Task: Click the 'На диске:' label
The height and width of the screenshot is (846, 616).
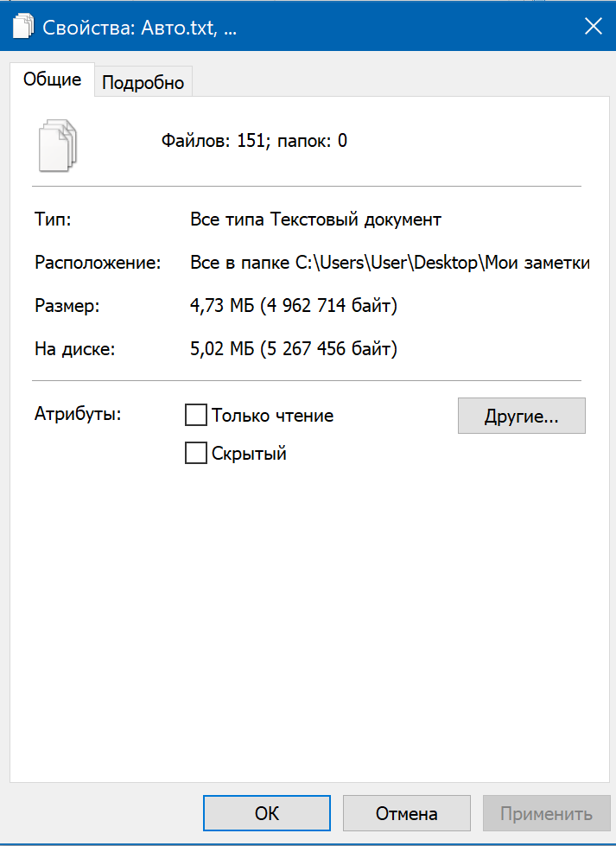Action: point(75,349)
